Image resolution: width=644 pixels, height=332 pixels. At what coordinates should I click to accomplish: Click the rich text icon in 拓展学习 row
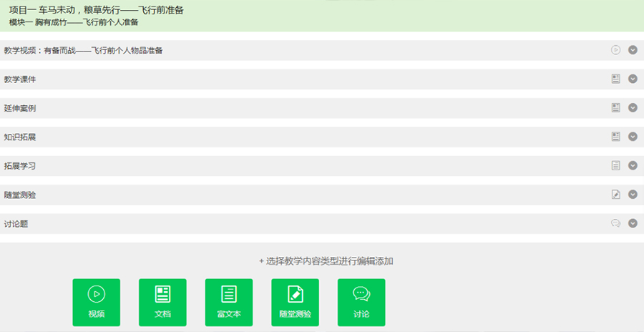(x=615, y=165)
